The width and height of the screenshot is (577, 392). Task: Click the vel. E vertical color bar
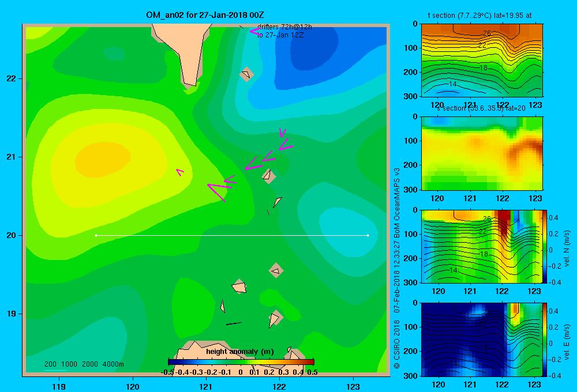tap(545, 340)
